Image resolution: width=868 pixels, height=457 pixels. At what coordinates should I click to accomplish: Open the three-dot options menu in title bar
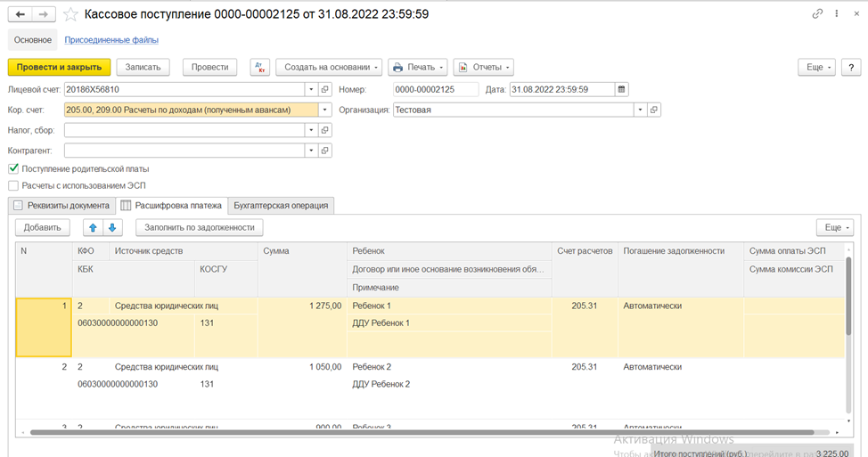pyautogui.click(x=837, y=14)
